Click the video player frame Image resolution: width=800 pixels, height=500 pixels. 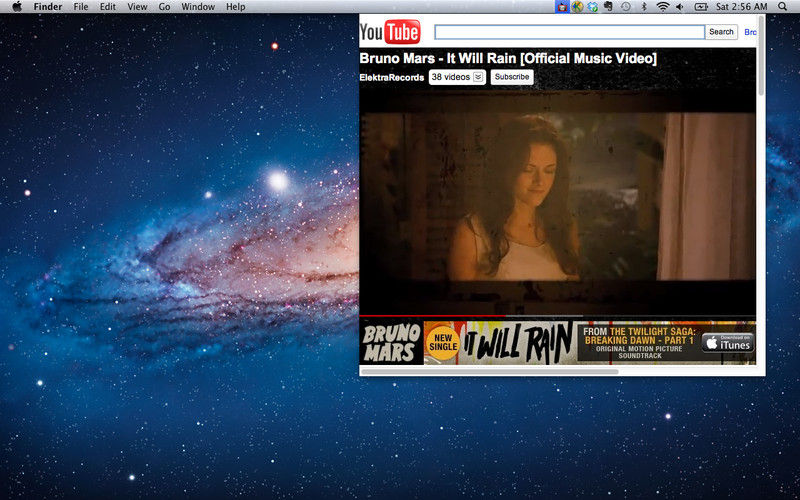tap(558, 202)
